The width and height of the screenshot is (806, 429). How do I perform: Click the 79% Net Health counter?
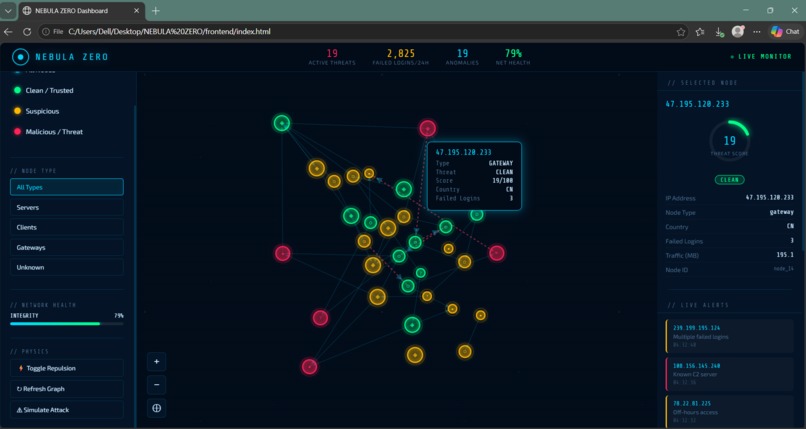pos(513,57)
